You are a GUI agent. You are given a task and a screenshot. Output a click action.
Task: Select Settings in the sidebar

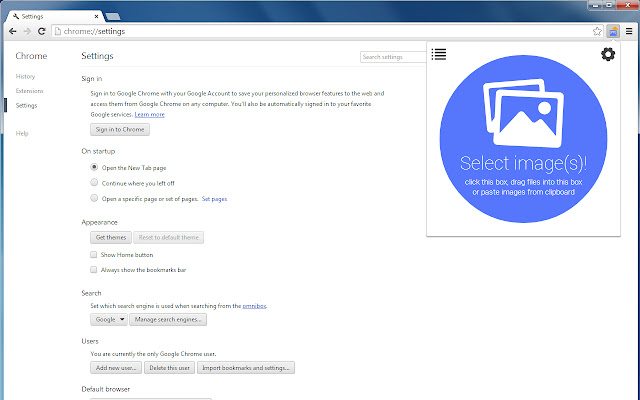pyautogui.click(x=26, y=105)
